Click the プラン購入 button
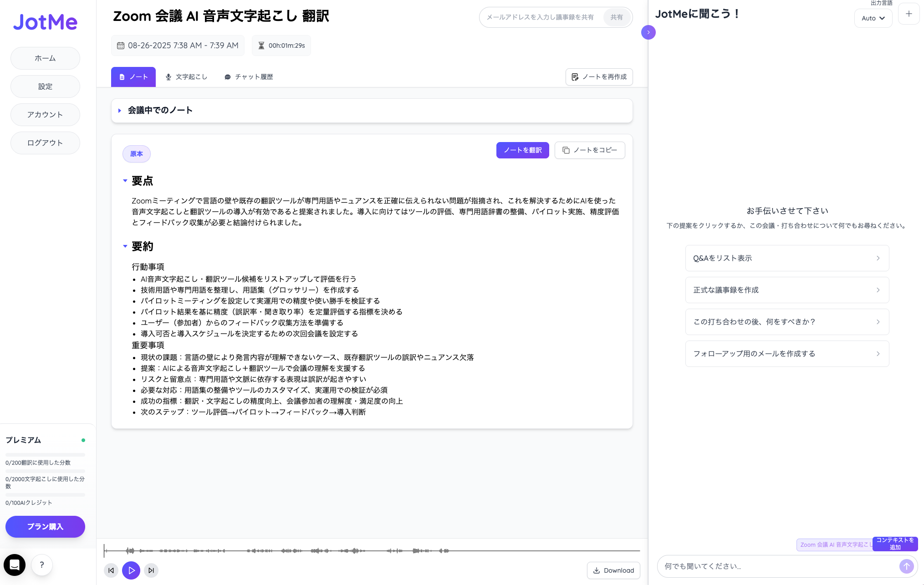The height and width of the screenshot is (585, 924). pyautogui.click(x=45, y=527)
